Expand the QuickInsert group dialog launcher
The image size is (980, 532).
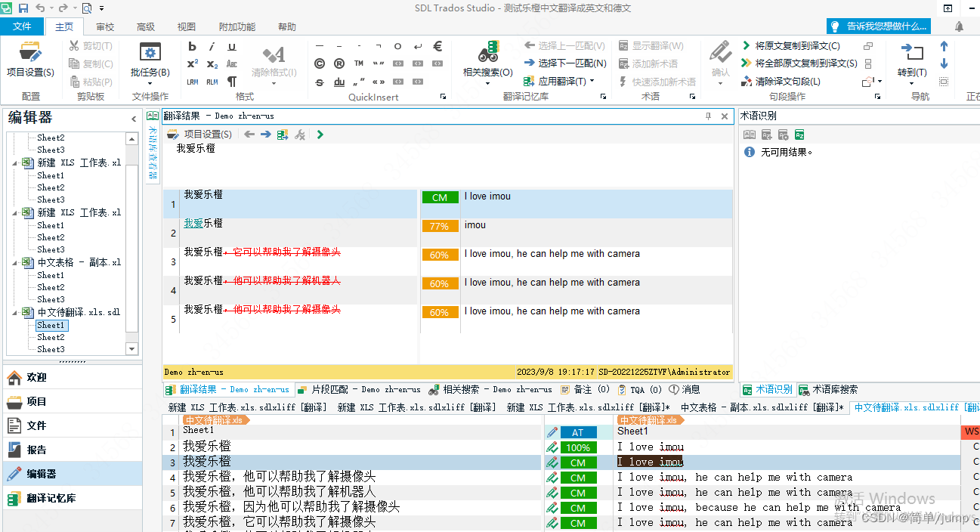pyautogui.click(x=444, y=97)
